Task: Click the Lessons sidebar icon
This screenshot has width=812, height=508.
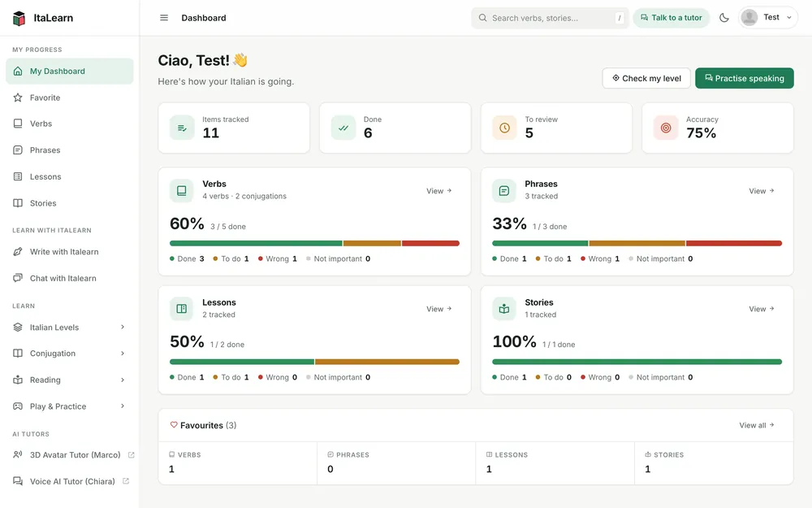Action: [x=18, y=176]
